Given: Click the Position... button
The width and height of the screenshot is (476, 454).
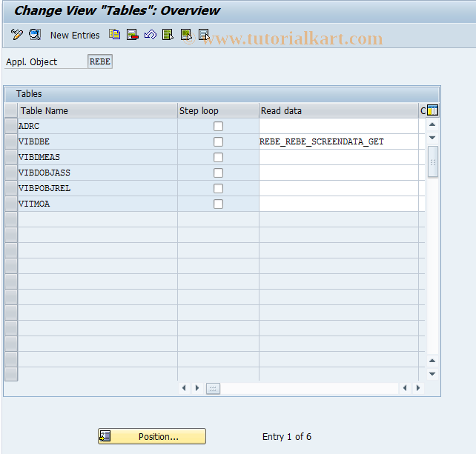Looking at the screenshot, I should [x=152, y=436].
